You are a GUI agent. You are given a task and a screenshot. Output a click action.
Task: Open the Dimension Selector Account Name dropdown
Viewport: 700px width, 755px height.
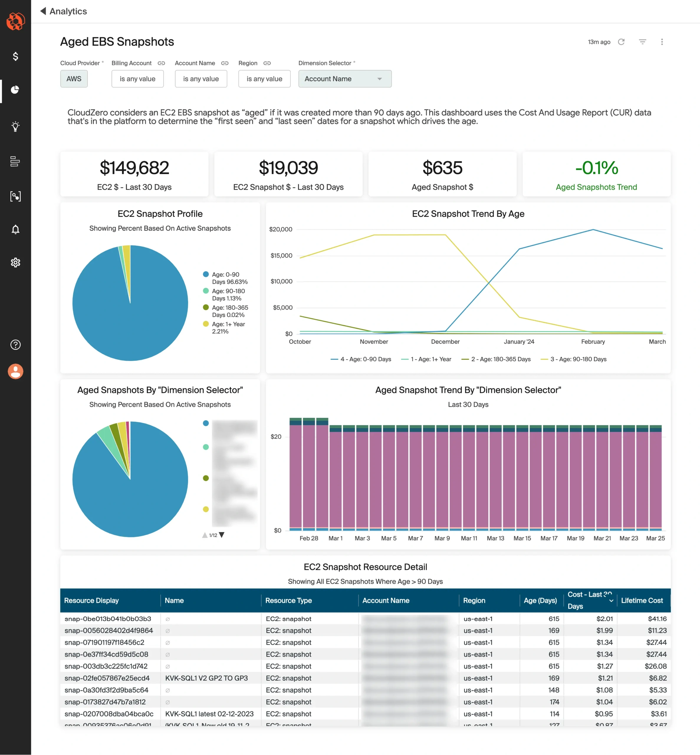345,79
